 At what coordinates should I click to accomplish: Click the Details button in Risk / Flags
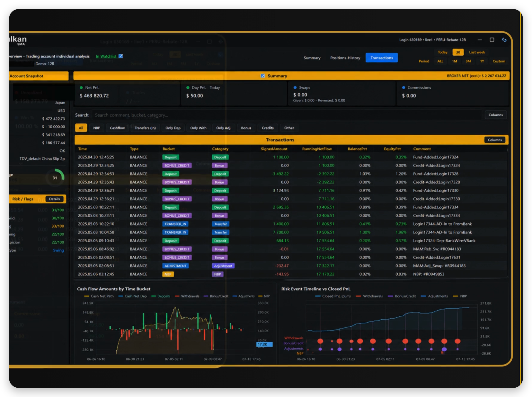click(x=55, y=199)
